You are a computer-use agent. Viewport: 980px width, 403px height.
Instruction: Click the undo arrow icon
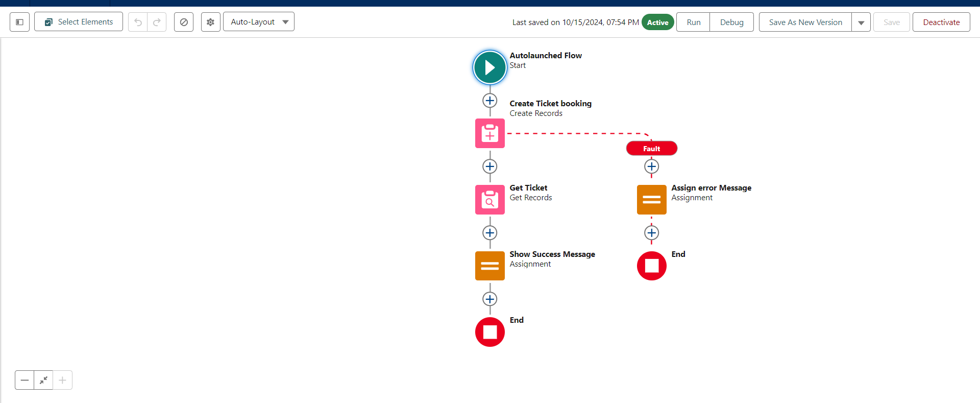[x=138, y=22]
